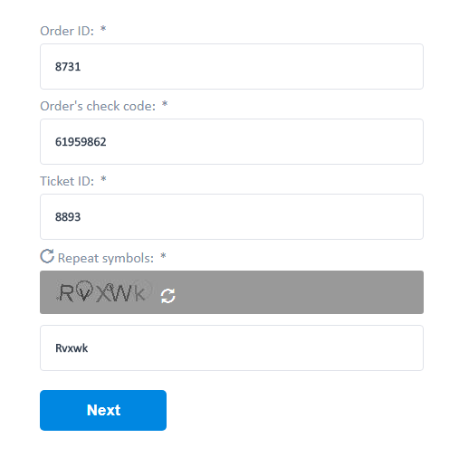Viewport: 459px width, 476px height.
Task: Focus the Order's check code input field
Action: pos(232,142)
